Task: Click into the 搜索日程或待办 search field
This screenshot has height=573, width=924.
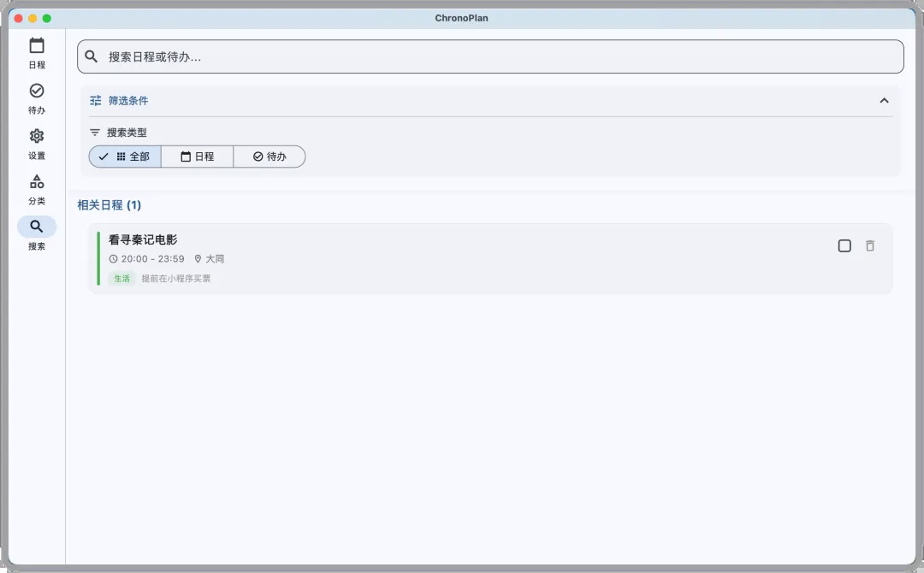Action: pyautogui.click(x=496, y=56)
